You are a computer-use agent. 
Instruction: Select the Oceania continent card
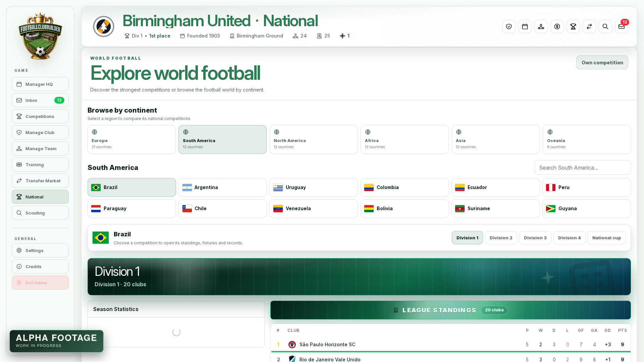coord(587,139)
